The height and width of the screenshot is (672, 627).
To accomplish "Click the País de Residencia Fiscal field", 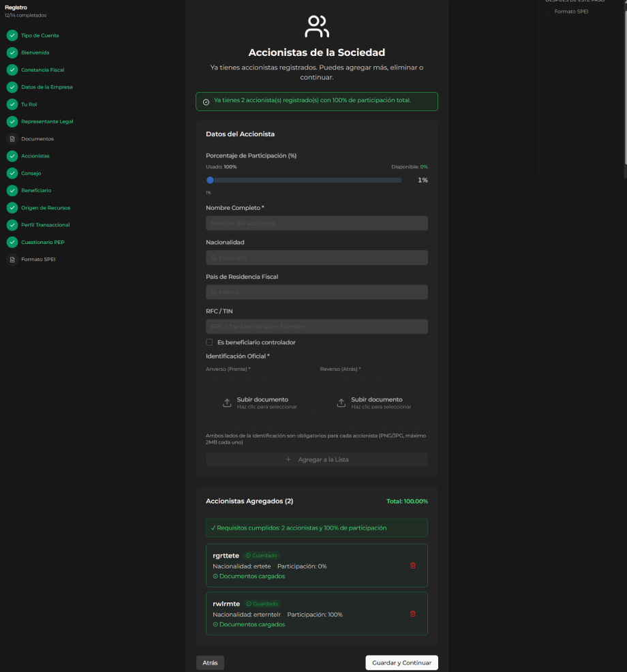I will [x=317, y=292].
